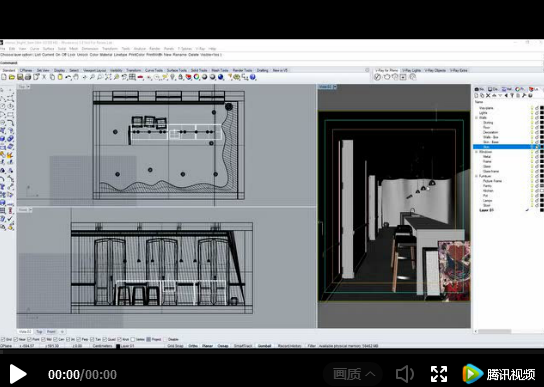Click the layer panel Help icon
Screen dimensions: 544x387
[x=530, y=95]
